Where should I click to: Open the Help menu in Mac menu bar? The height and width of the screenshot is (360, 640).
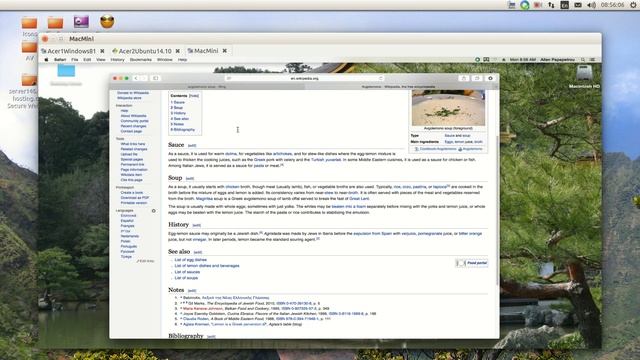pyautogui.click(x=182, y=60)
